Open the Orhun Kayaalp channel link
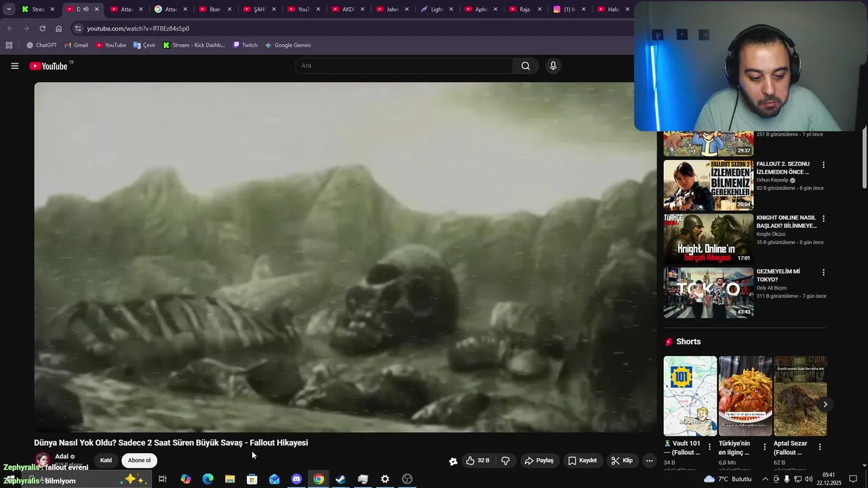This screenshot has width=868, height=488. [x=772, y=180]
